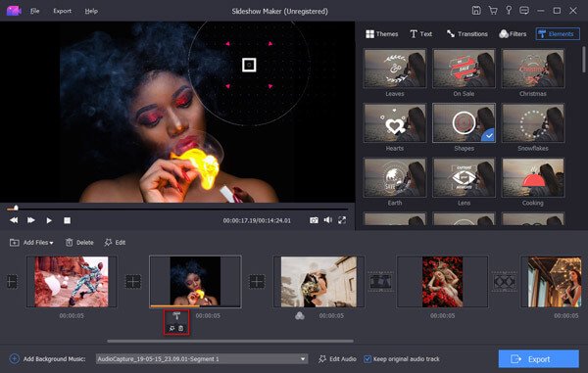Delete the element under the second clip
The height and width of the screenshot is (373, 588).
(181, 328)
